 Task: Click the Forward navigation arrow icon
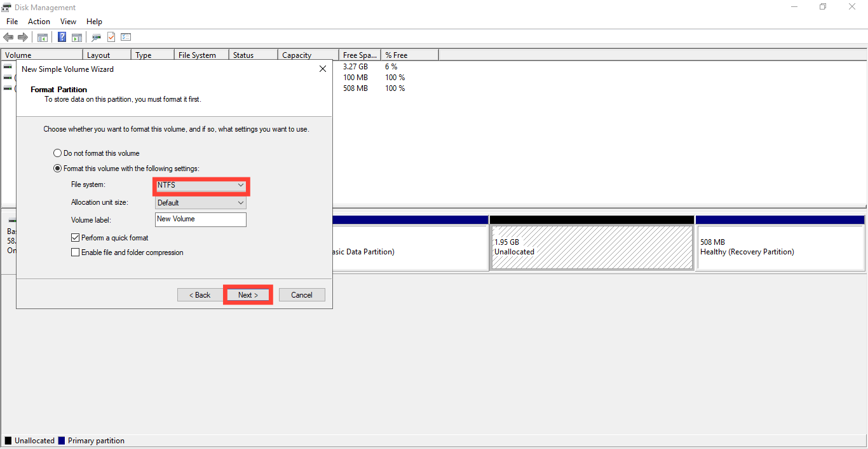pyautogui.click(x=24, y=37)
